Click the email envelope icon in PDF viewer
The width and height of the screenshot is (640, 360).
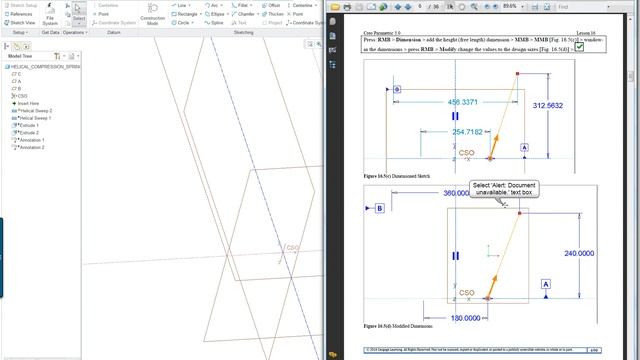(371, 7)
